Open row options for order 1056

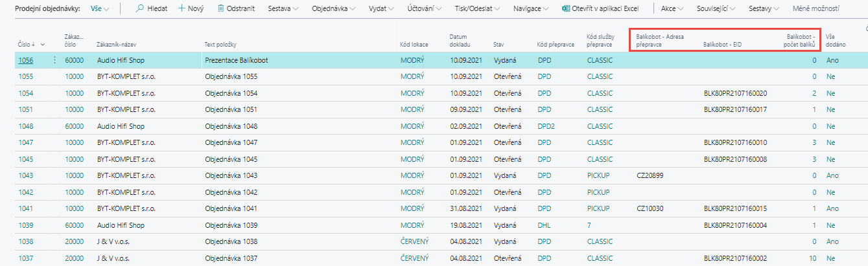pyautogui.click(x=54, y=60)
